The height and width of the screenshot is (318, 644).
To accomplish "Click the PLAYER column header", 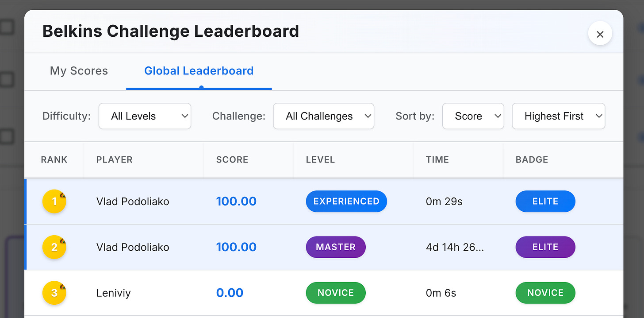I will click(115, 160).
